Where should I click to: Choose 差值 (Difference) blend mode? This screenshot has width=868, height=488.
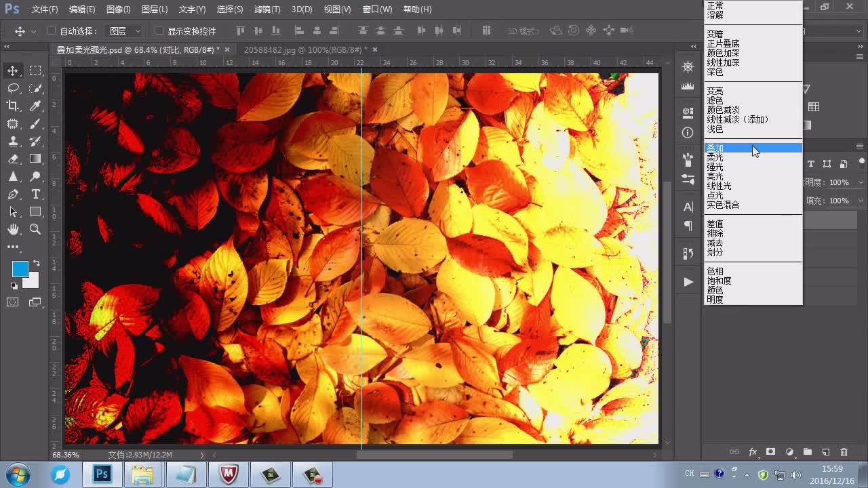[x=715, y=224]
